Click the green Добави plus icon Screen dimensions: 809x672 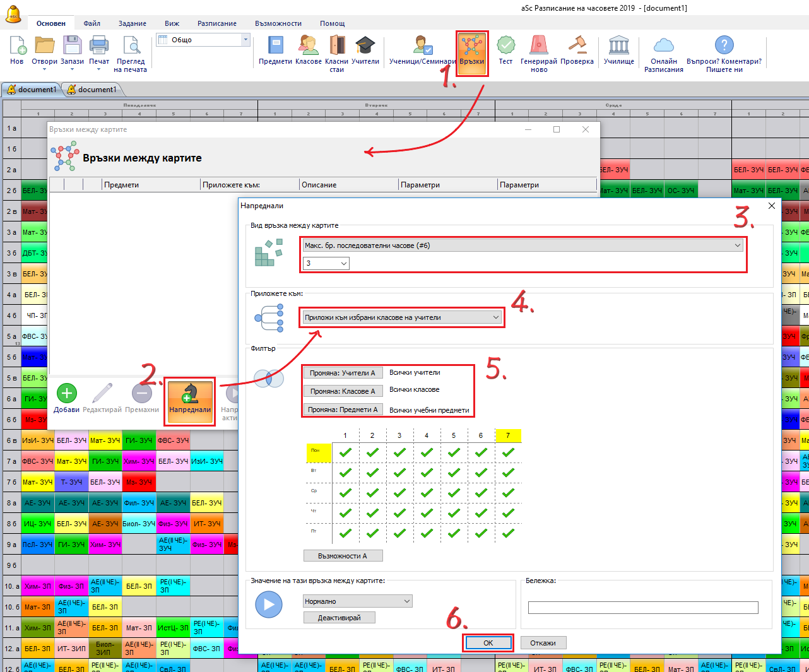67,394
